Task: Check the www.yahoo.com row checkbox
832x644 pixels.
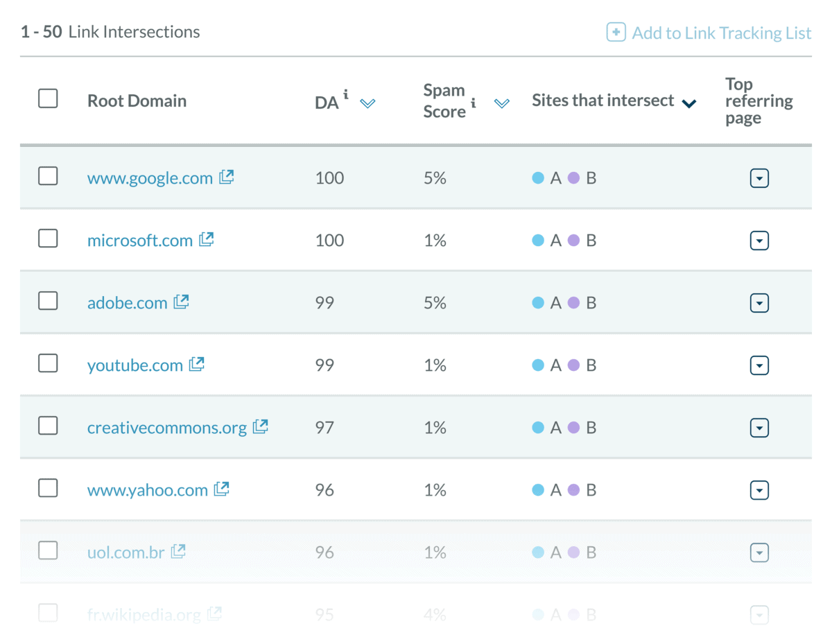Action: click(48, 488)
